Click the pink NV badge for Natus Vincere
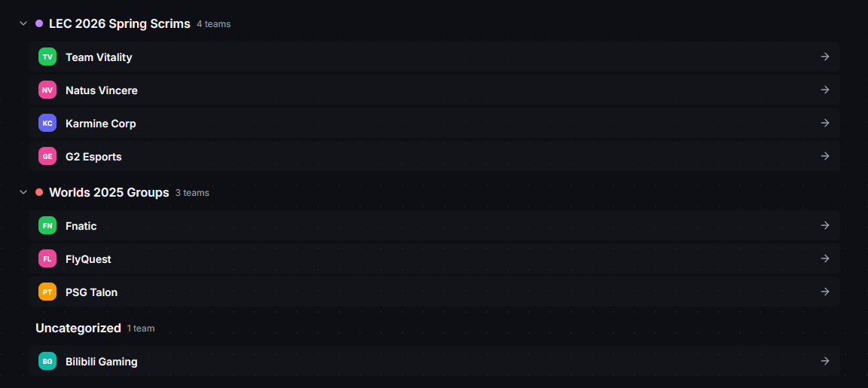Viewport: 868px width, 388px height. pos(47,90)
